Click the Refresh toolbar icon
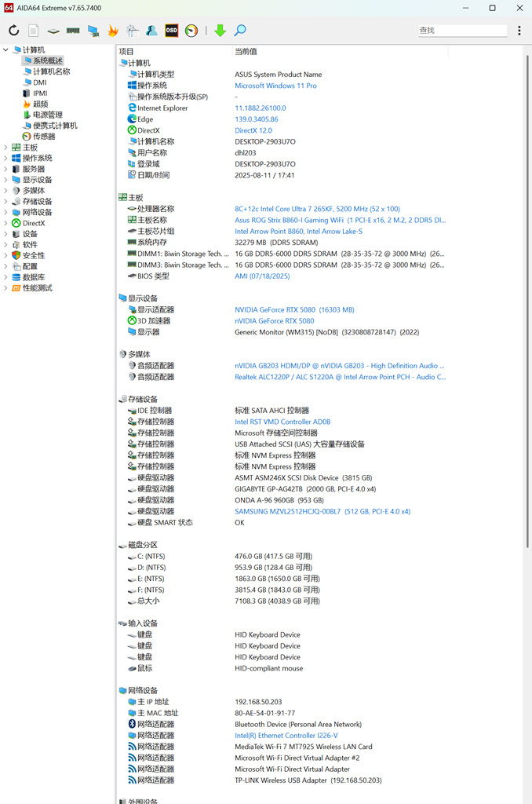532x804 pixels. [x=14, y=31]
